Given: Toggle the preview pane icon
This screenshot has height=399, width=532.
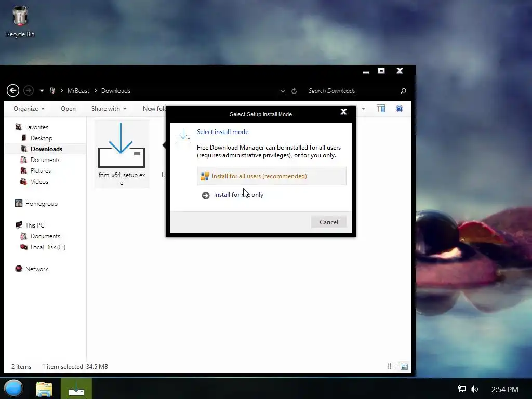Looking at the screenshot, I should pos(381,109).
